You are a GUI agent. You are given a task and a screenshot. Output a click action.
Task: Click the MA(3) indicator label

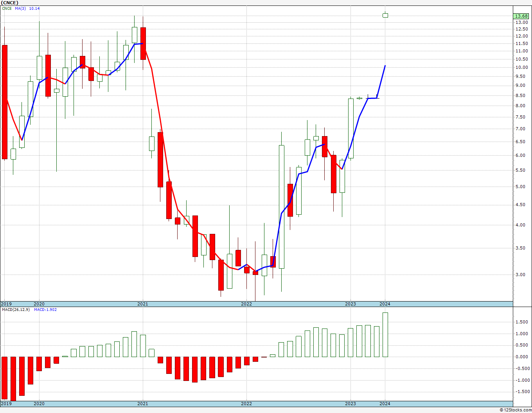(x=20, y=9)
